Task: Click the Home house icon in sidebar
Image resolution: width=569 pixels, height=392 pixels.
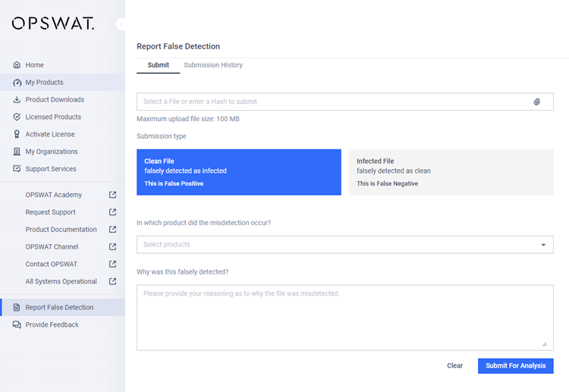Action: 17,65
